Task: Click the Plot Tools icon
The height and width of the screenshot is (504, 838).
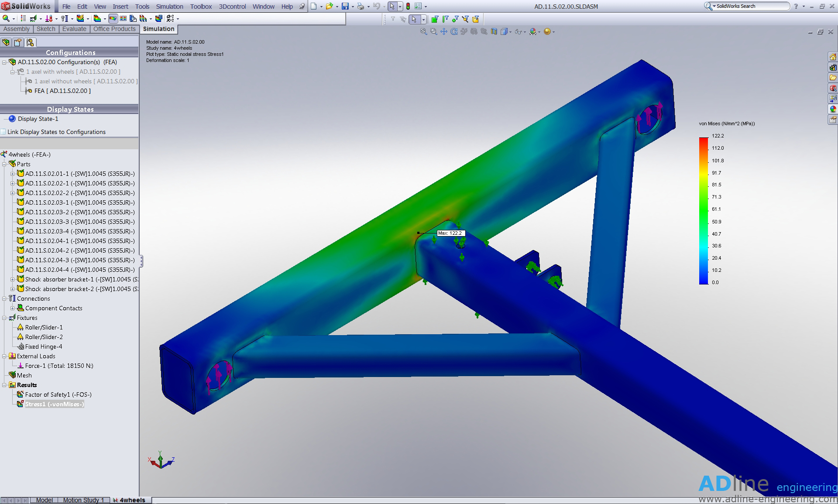Action: coord(143,19)
